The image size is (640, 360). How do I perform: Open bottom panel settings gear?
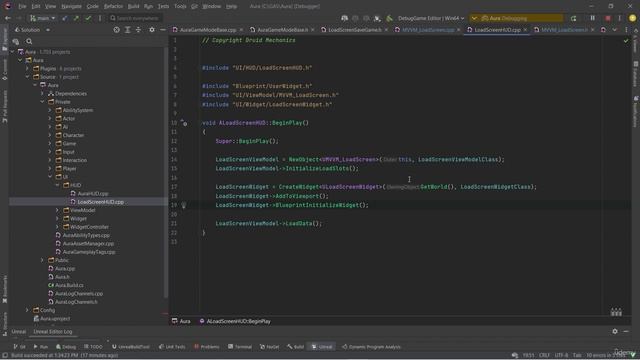coord(615,331)
